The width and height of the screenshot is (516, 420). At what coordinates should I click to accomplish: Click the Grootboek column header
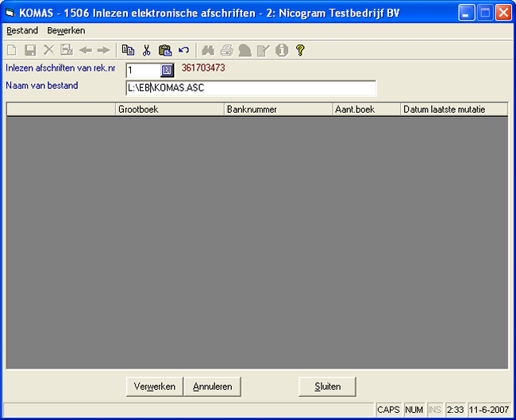pyautogui.click(x=170, y=110)
